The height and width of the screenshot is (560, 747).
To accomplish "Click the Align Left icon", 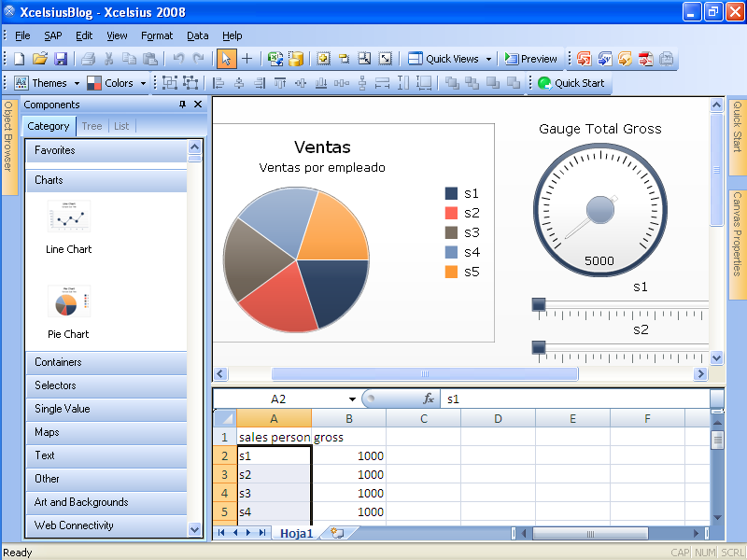I will [x=218, y=83].
